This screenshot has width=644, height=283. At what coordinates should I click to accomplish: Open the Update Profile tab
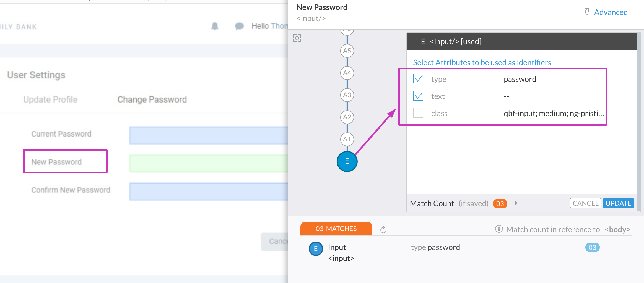(x=50, y=99)
